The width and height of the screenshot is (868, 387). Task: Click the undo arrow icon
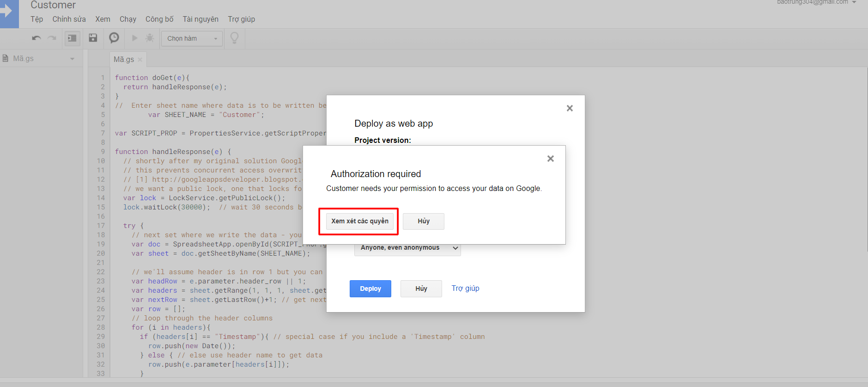point(36,38)
